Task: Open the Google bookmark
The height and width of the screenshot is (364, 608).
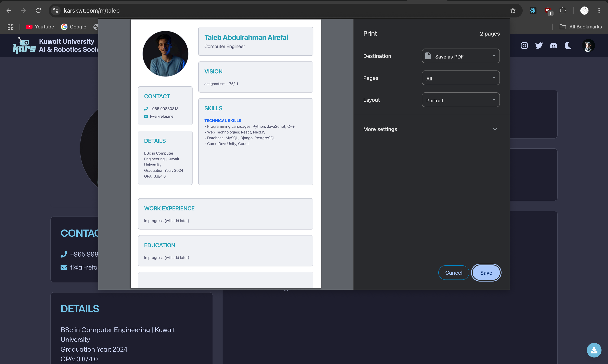Action: (74, 27)
